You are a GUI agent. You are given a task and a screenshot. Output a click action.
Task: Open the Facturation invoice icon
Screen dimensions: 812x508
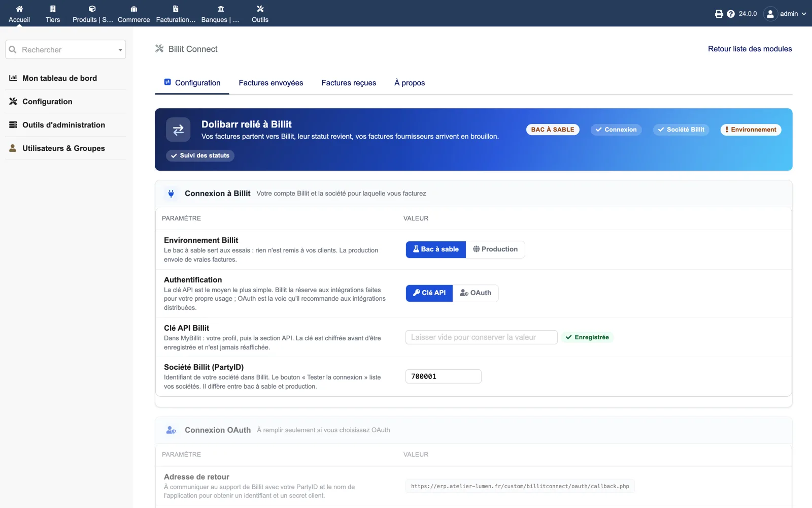(x=176, y=9)
